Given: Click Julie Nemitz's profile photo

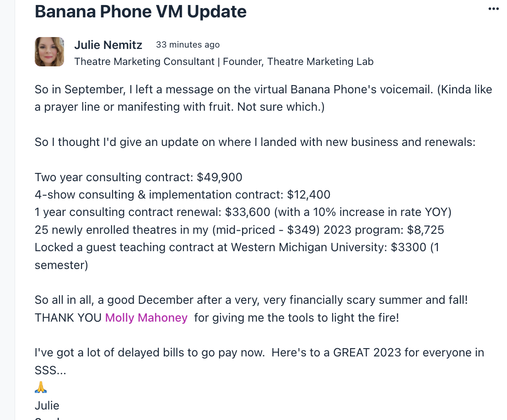Looking at the screenshot, I should (x=49, y=52).
